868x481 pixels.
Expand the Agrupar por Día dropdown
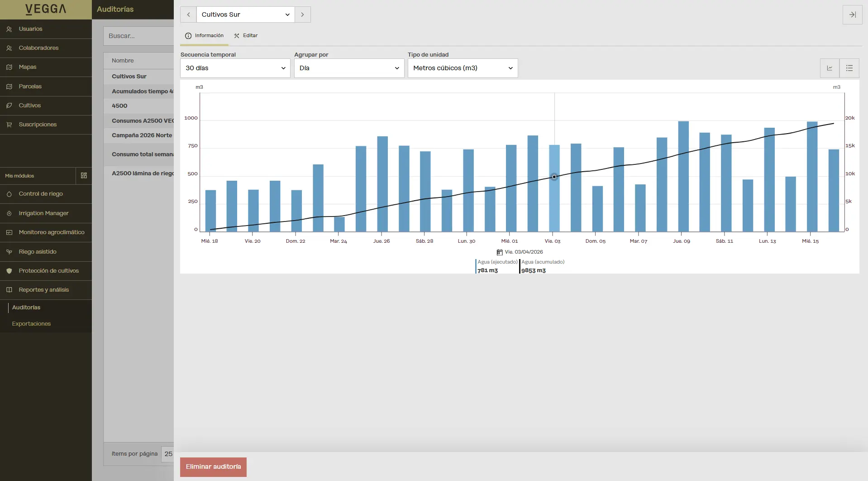349,68
